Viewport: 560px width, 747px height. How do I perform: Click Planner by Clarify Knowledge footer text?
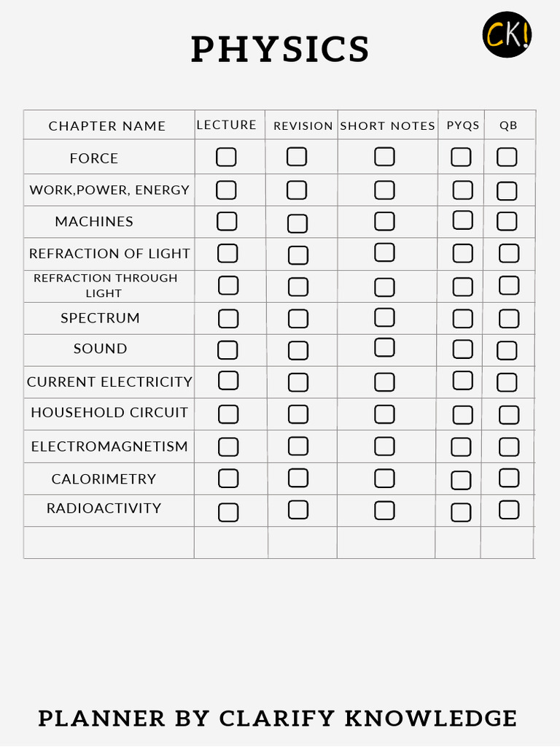tap(278, 719)
